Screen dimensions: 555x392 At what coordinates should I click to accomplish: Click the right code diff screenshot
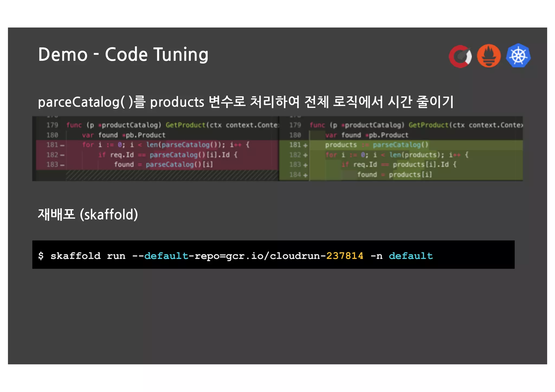[x=401, y=148]
